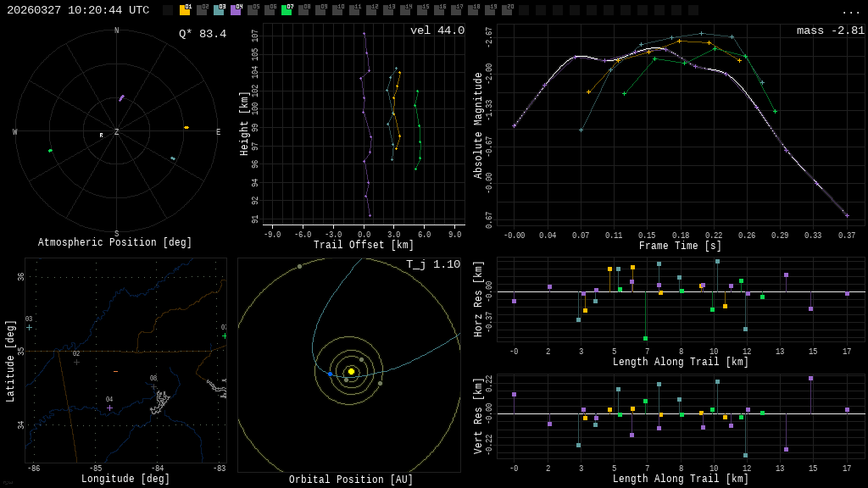Select station 04 purple cross on map
This screenshot has height=488, width=868.
point(109,408)
